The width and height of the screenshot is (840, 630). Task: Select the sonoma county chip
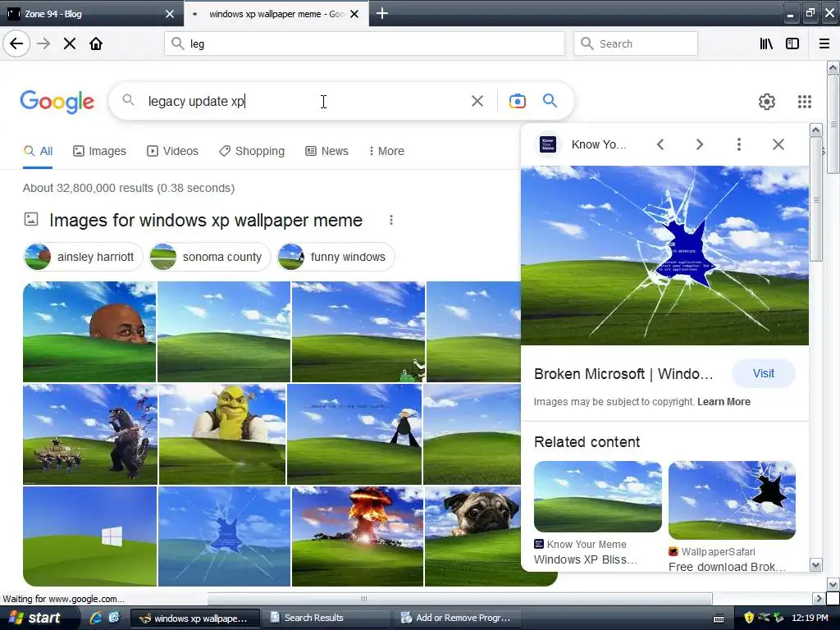click(x=210, y=257)
